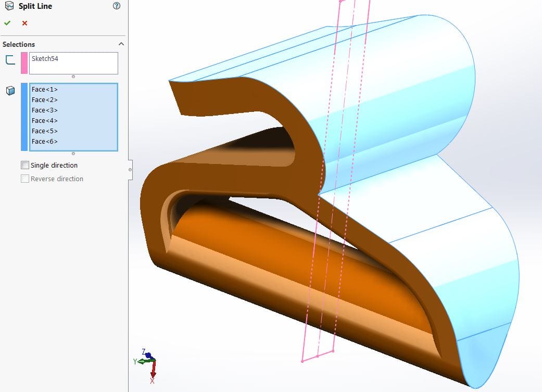Click resize handle below face list
542x392 pixels.
click(x=73, y=154)
